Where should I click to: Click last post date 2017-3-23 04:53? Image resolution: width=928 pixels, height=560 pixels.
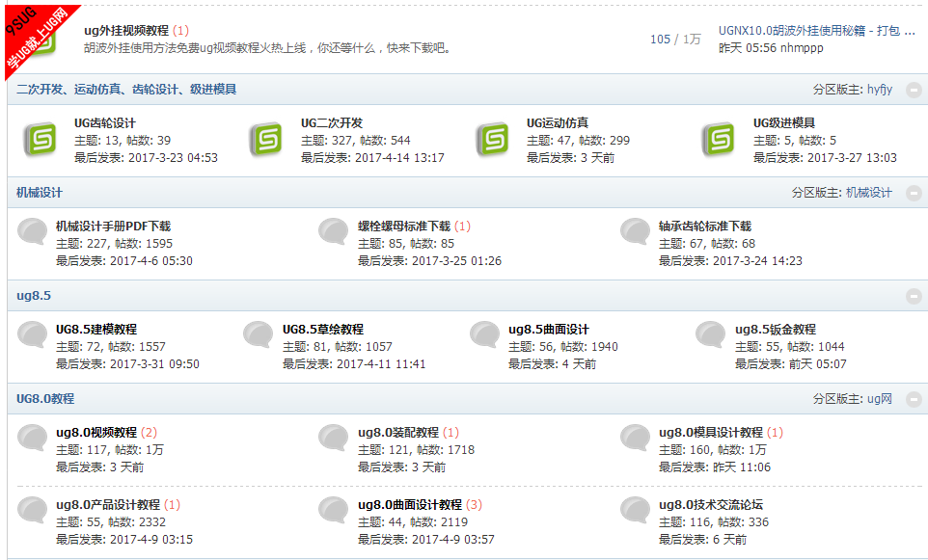[x=173, y=158]
